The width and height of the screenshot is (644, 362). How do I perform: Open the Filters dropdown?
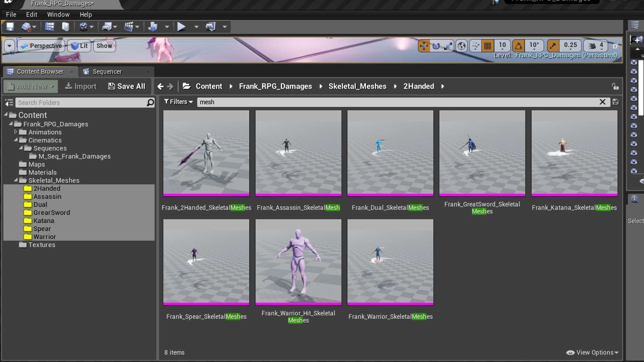pos(178,102)
